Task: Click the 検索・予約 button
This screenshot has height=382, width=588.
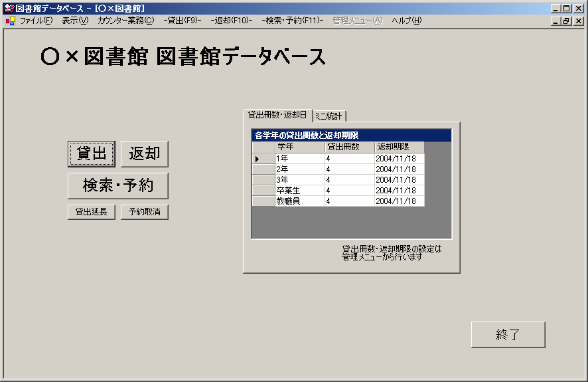Action: coord(118,186)
